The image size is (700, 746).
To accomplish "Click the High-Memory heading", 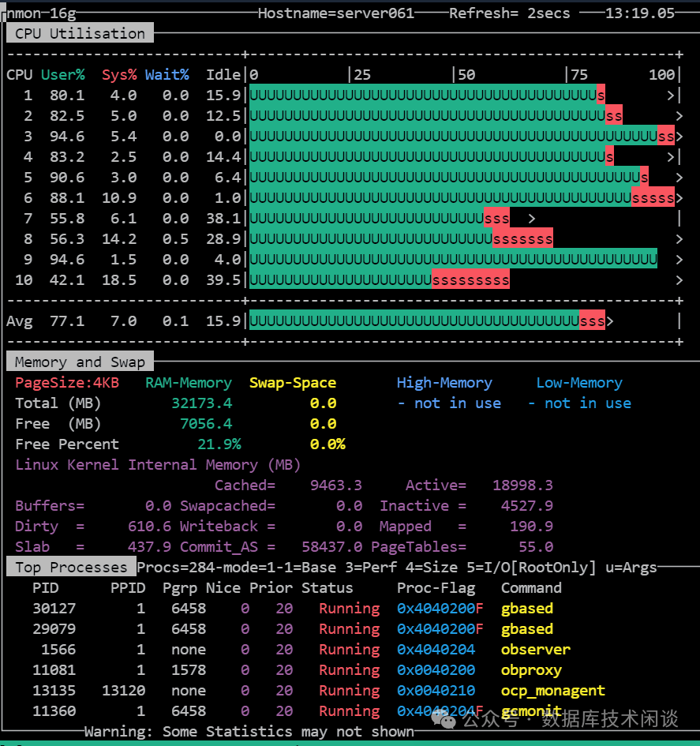I will [444, 383].
